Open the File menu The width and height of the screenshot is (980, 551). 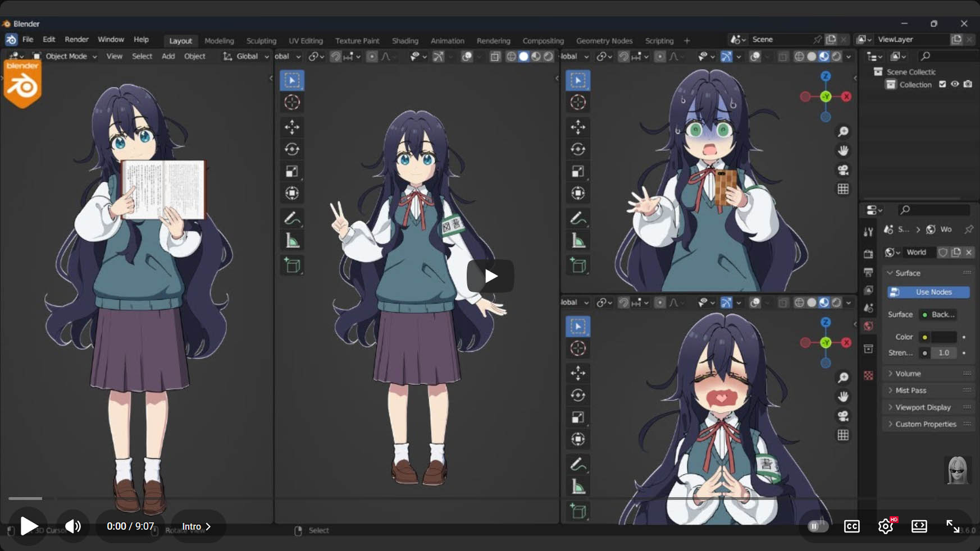(28, 40)
